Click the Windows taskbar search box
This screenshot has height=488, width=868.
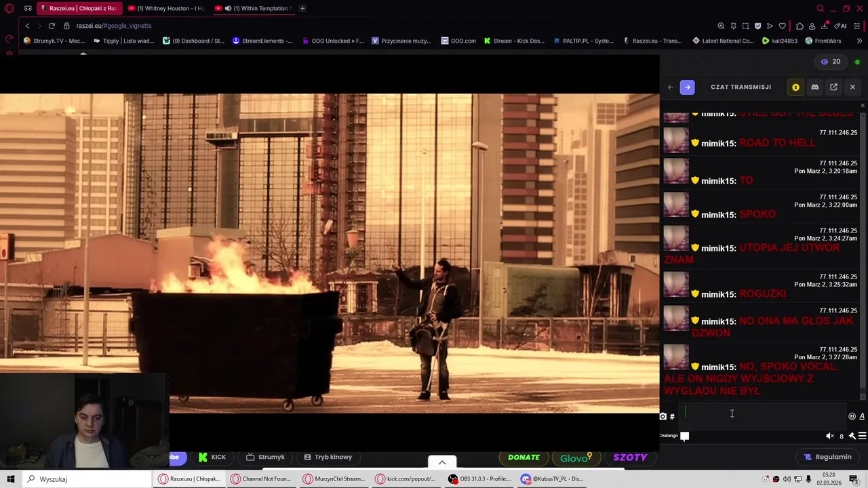click(x=87, y=479)
